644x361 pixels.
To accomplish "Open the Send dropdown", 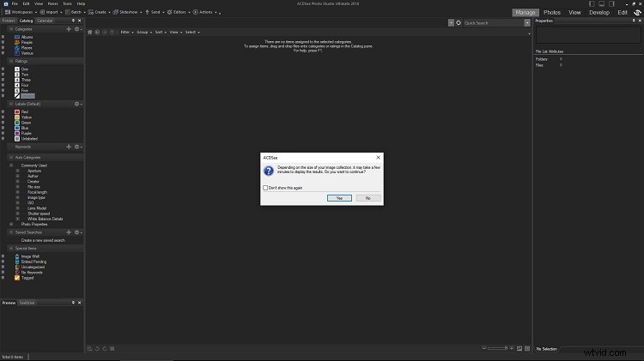I will [155, 12].
